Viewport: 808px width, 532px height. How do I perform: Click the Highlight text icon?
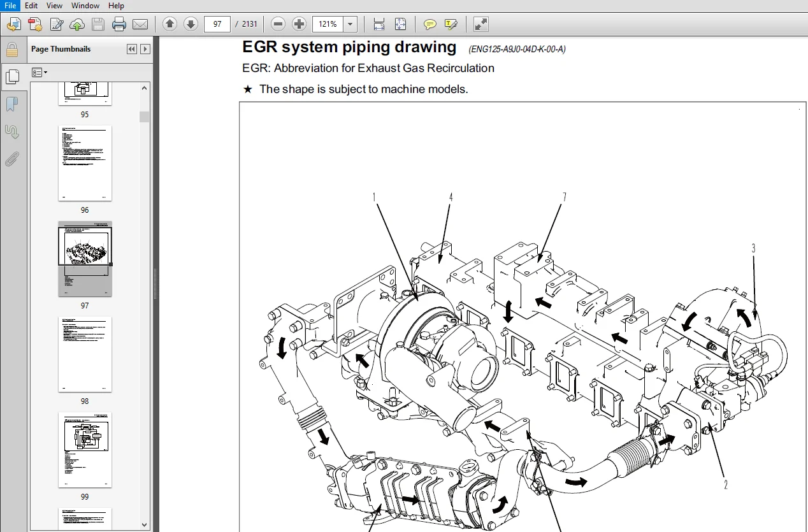pyautogui.click(x=451, y=24)
